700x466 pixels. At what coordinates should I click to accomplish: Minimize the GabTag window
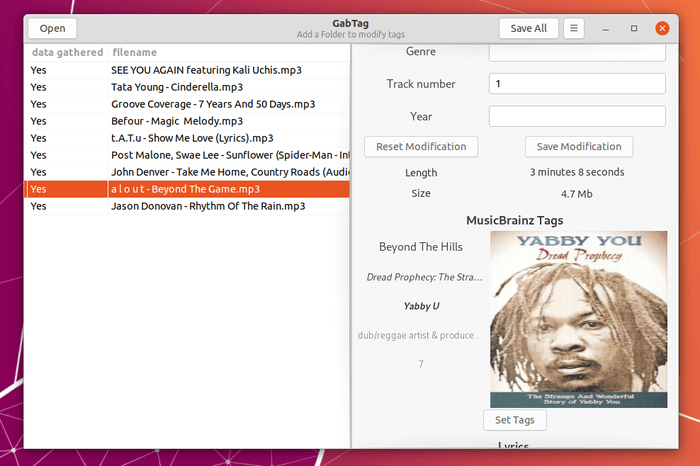pos(605,29)
